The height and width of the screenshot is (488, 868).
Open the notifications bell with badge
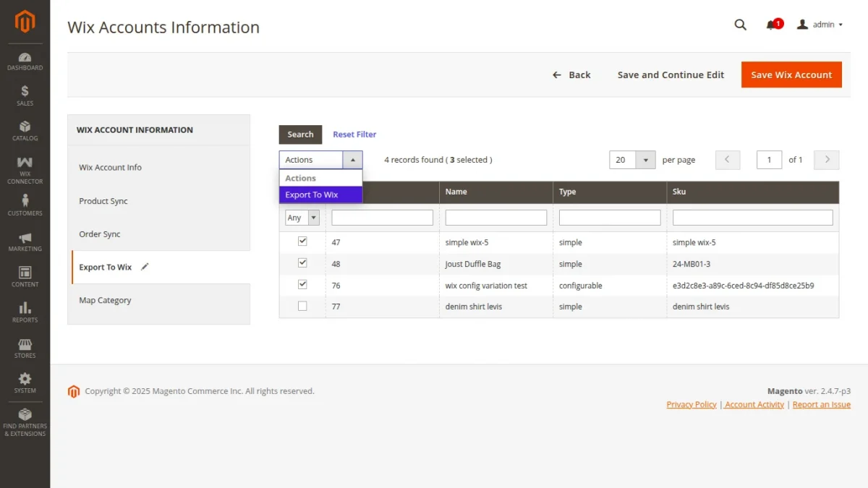(x=772, y=24)
